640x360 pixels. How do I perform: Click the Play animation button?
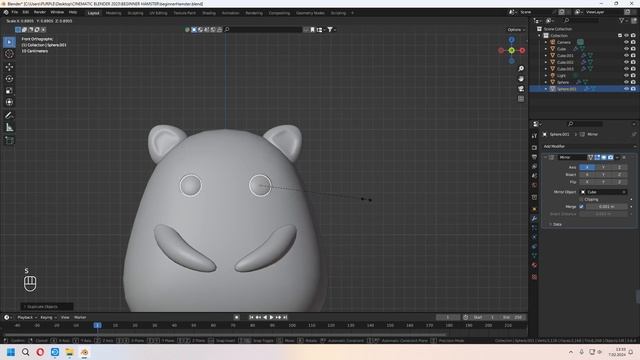pos(271,317)
